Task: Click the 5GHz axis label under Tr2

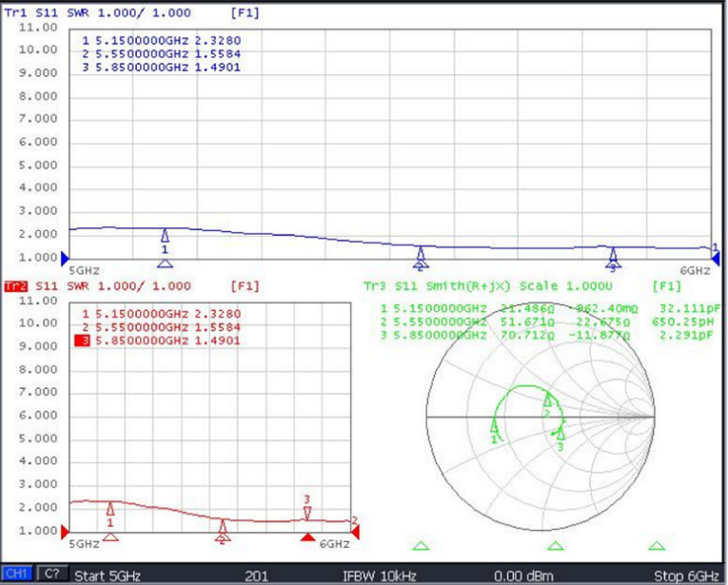Action: (x=84, y=544)
